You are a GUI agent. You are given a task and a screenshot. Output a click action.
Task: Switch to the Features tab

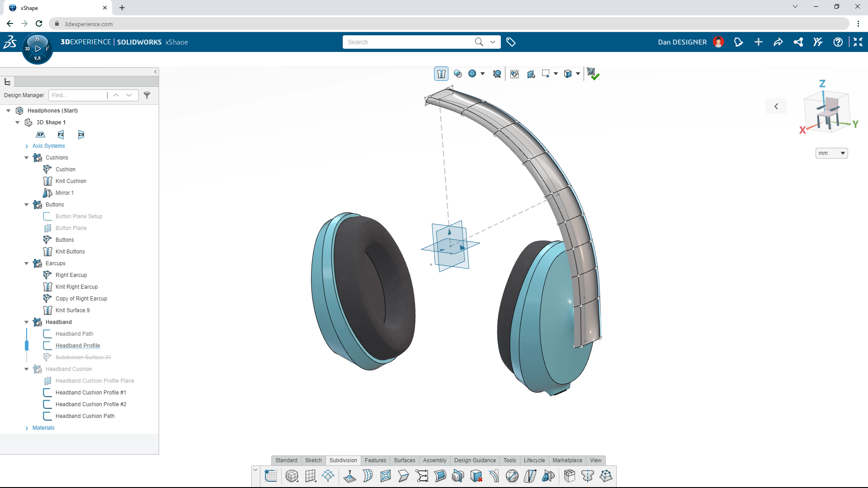[375, 460]
